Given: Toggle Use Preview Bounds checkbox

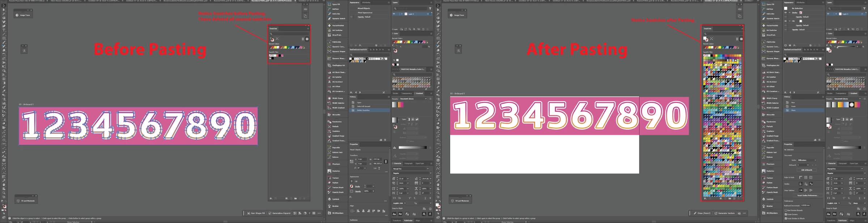Looking at the screenshot, I should pyautogui.click(x=786, y=210).
